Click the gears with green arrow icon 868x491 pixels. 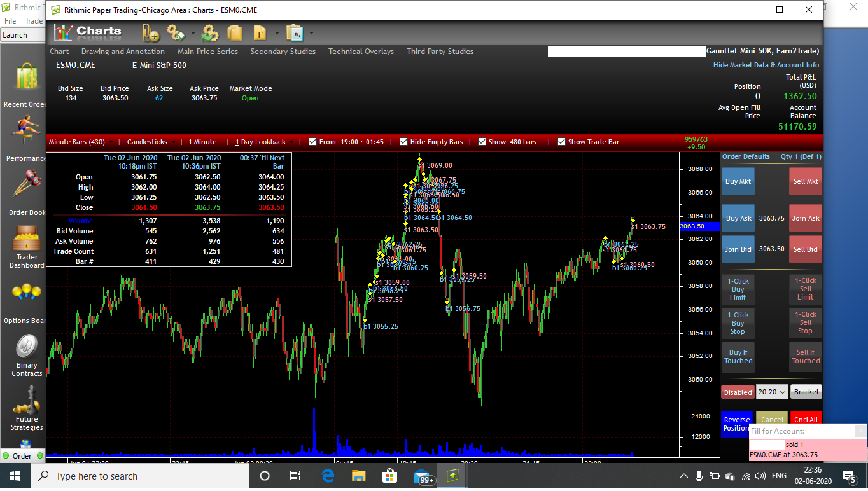(209, 32)
